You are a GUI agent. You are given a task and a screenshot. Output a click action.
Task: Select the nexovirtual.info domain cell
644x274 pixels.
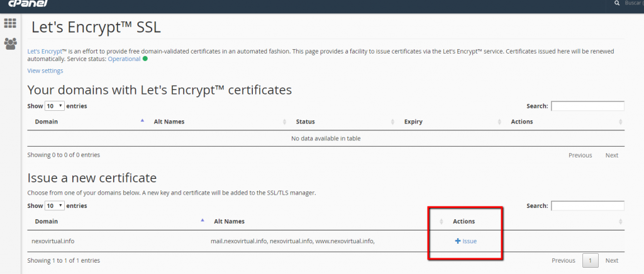[x=53, y=241]
